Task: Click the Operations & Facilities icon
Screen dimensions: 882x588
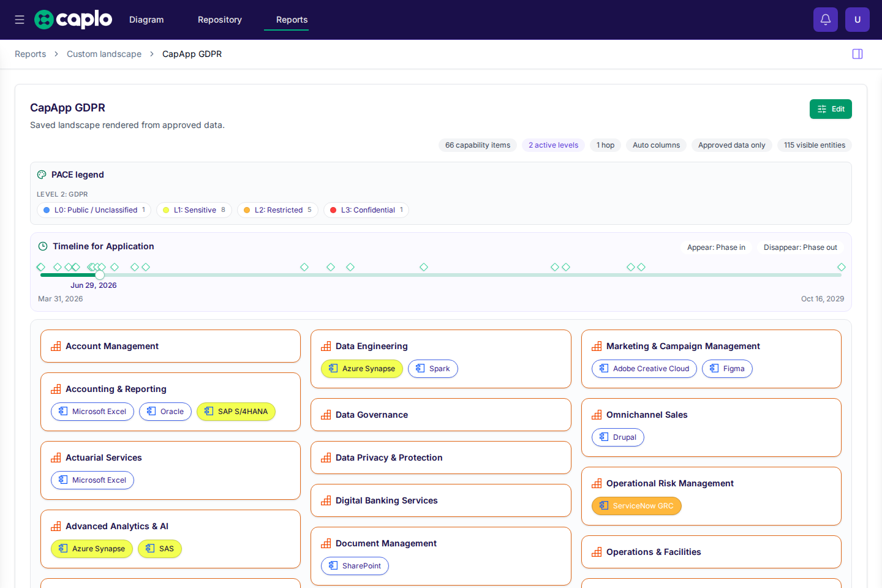Action: [597, 552]
